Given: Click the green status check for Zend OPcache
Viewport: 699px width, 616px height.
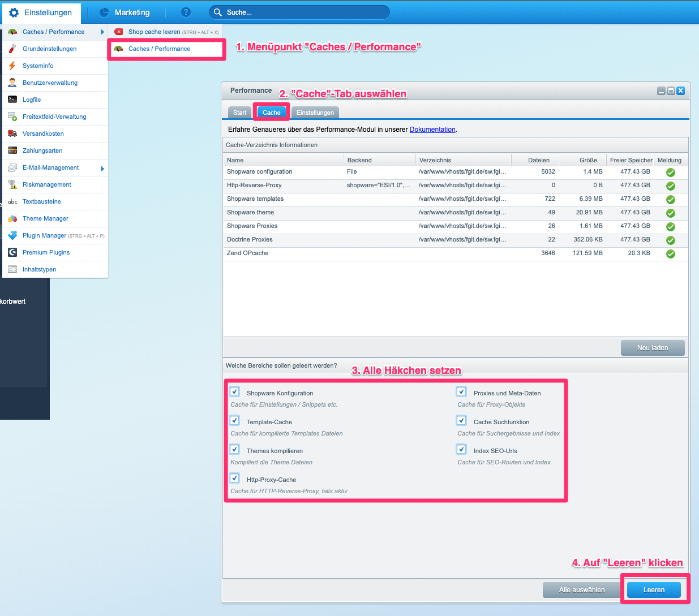Looking at the screenshot, I should pyautogui.click(x=671, y=254).
